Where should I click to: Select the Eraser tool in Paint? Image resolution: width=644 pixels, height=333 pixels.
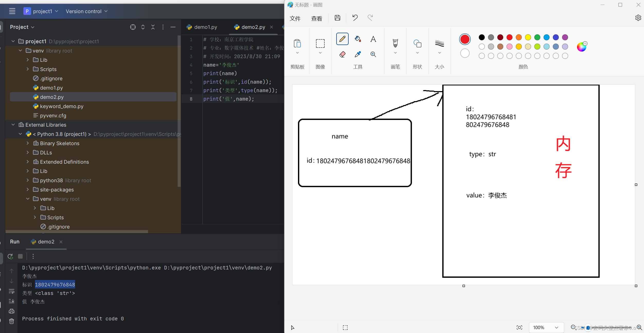342,54
